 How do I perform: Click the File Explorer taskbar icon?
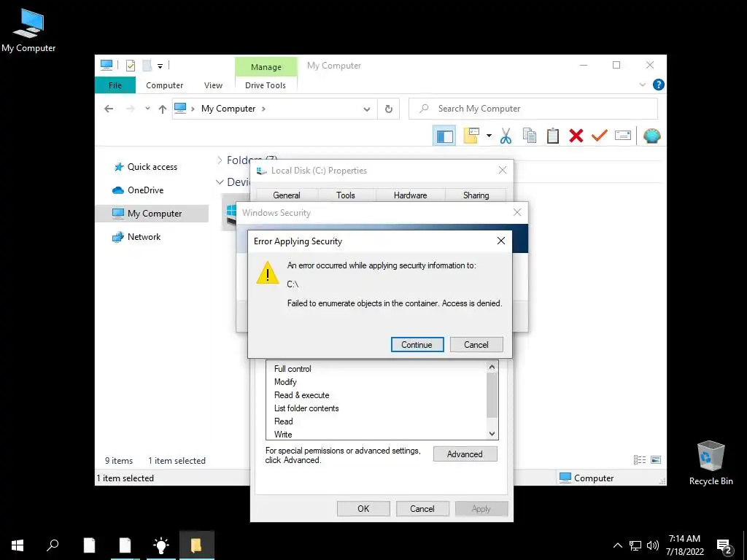196,545
